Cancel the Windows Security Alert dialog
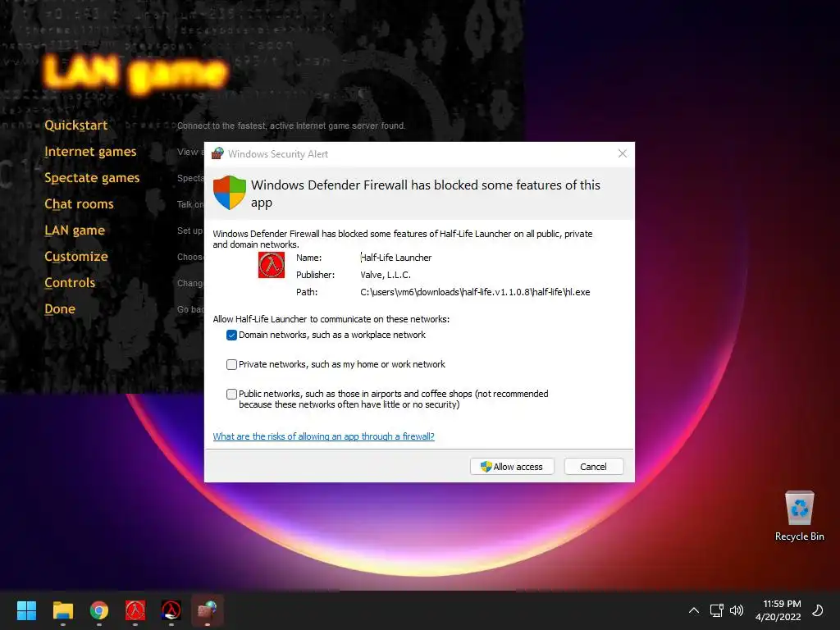Screen dimensions: 840x630 click(x=594, y=467)
